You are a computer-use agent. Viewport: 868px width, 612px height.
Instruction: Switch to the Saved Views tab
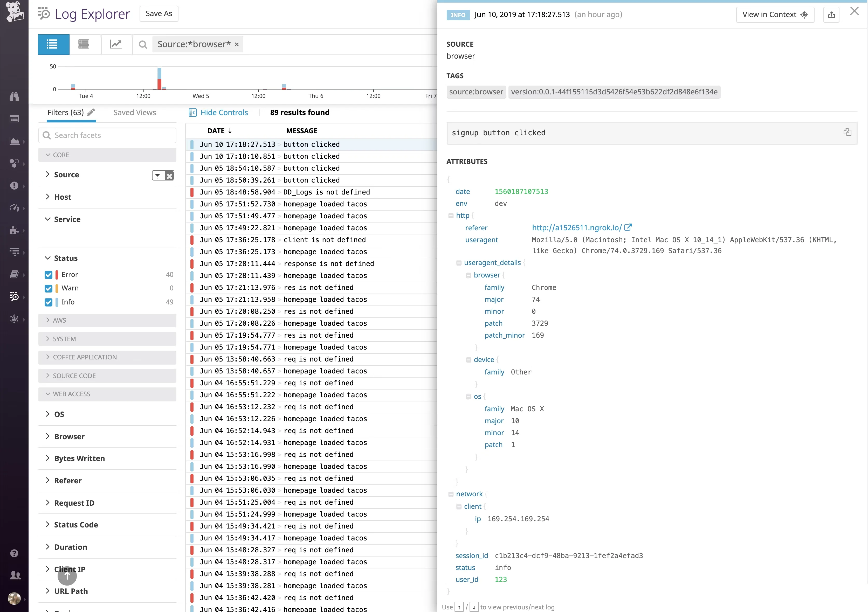point(135,112)
